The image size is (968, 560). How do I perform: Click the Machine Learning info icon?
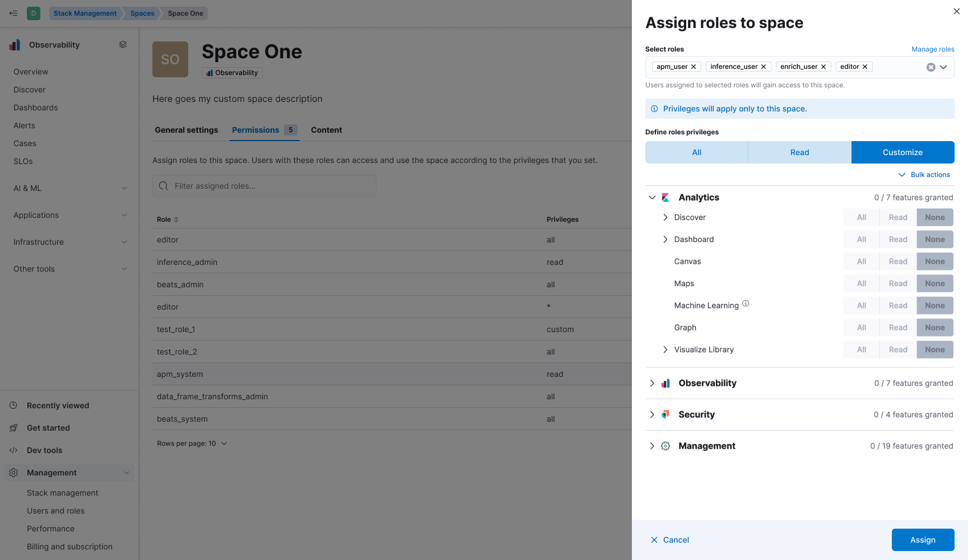pyautogui.click(x=746, y=303)
